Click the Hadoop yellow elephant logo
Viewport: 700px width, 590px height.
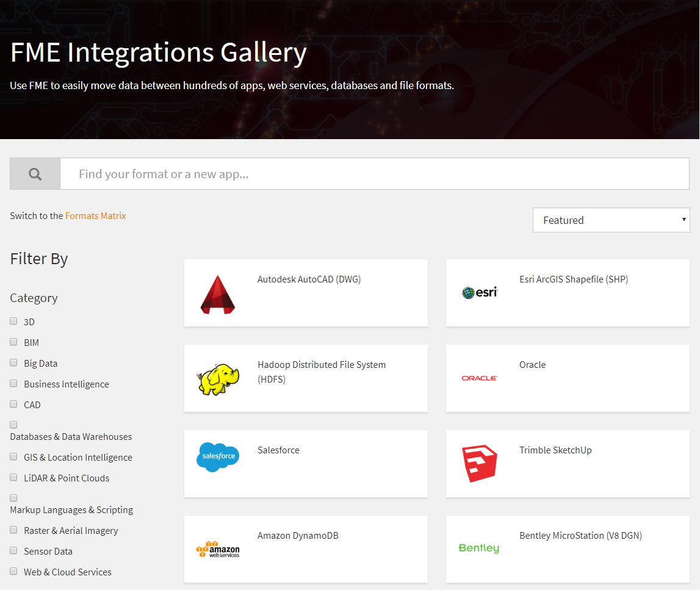point(218,379)
